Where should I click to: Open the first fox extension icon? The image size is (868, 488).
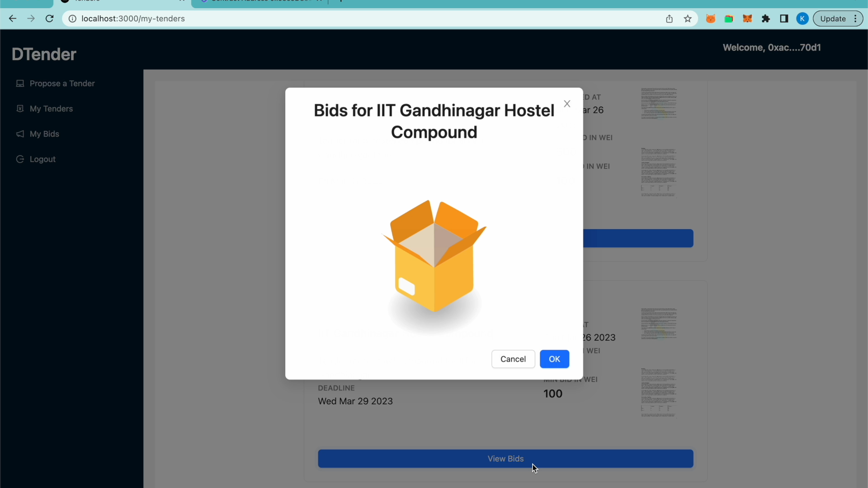(711, 19)
